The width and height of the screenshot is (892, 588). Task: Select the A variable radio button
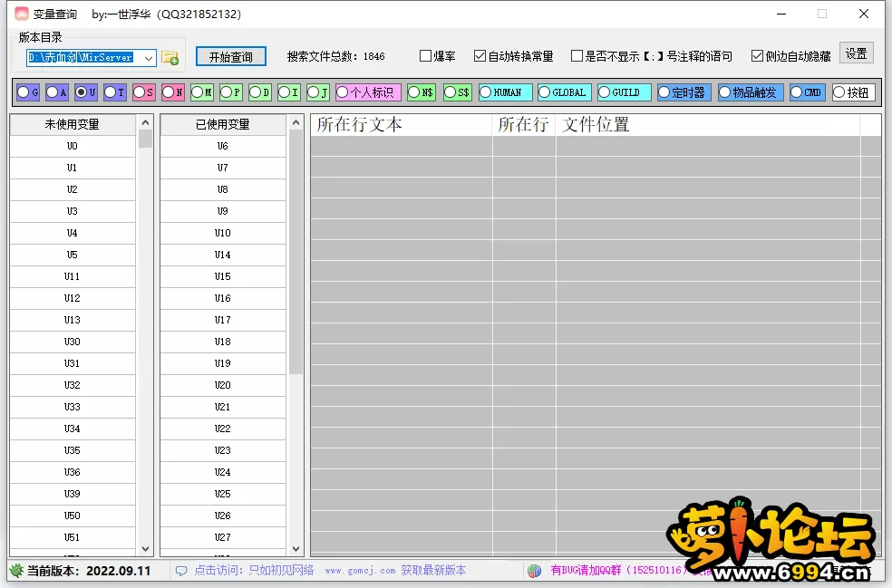(x=57, y=92)
